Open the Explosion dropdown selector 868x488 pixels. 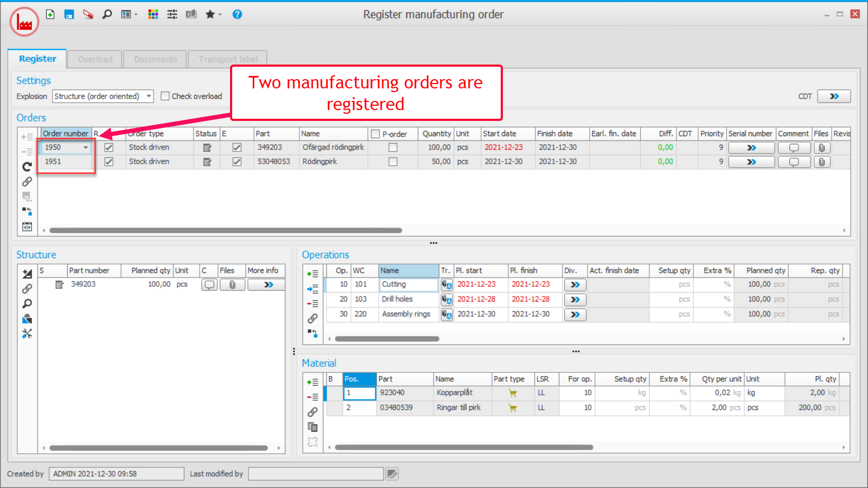(x=149, y=96)
